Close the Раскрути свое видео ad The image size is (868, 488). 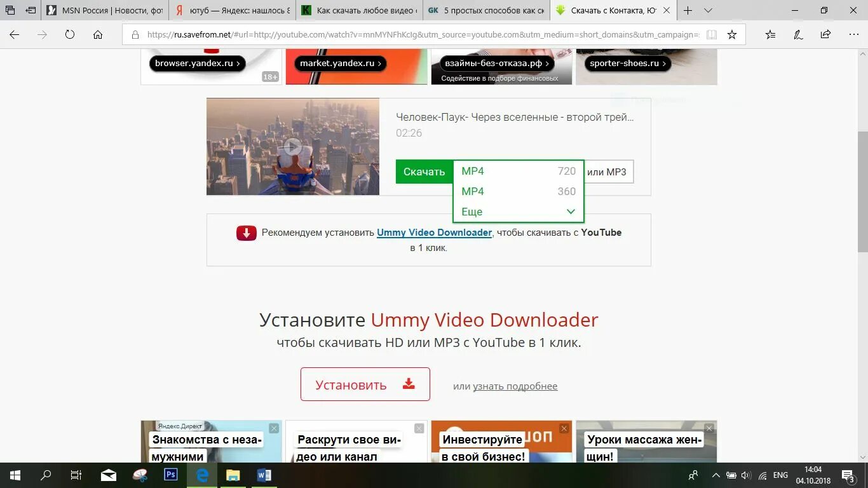[419, 428]
